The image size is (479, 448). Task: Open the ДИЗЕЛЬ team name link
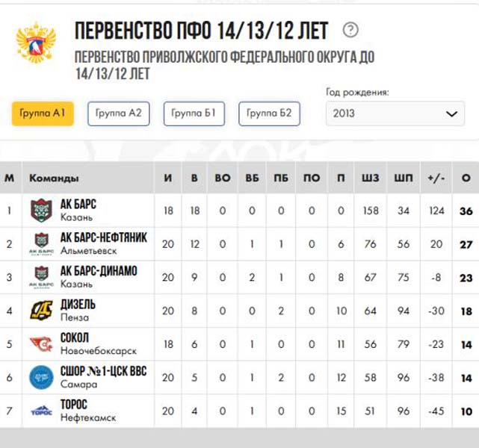tap(78, 305)
